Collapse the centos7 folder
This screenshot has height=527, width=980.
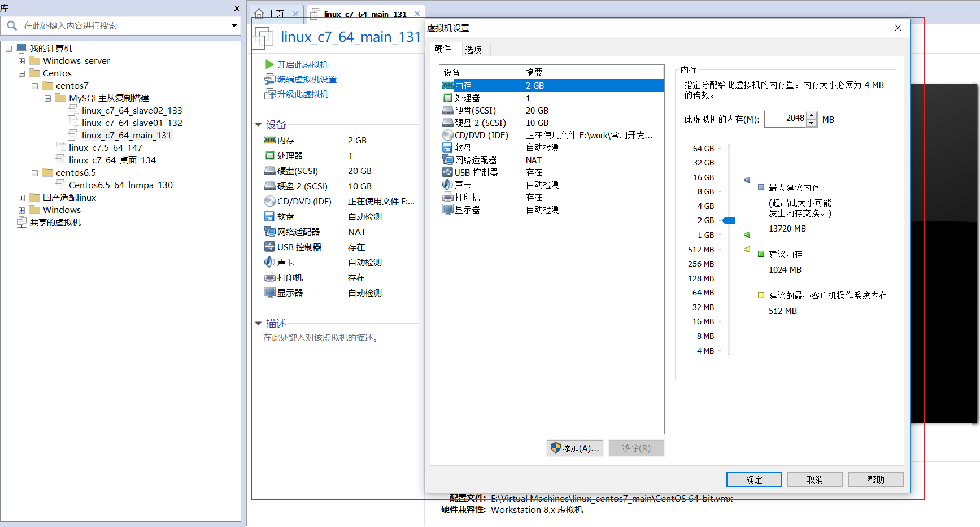[x=34, y=86]
